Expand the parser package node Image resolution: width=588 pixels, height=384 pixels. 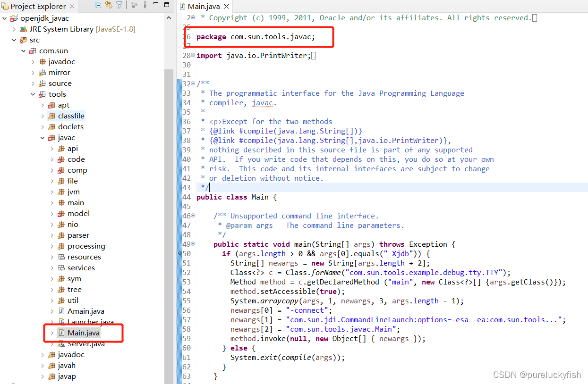click(x=52, y=235)
